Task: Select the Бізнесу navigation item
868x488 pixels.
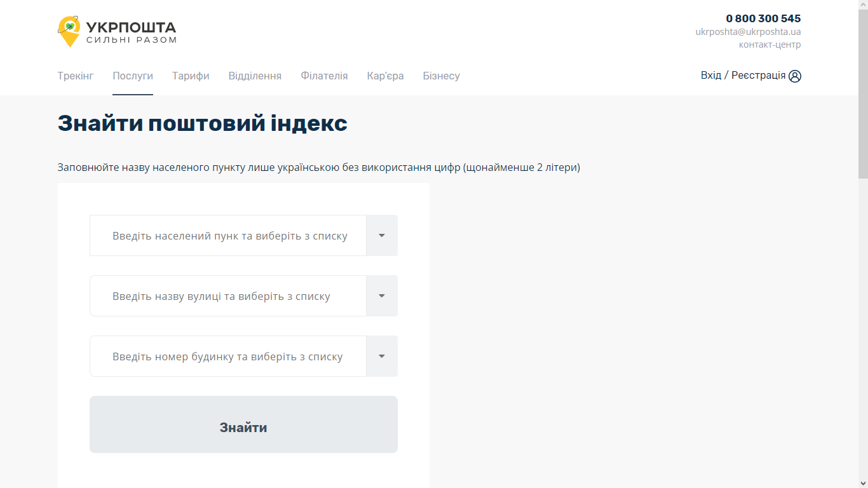Action: click(x=441, y=76)
